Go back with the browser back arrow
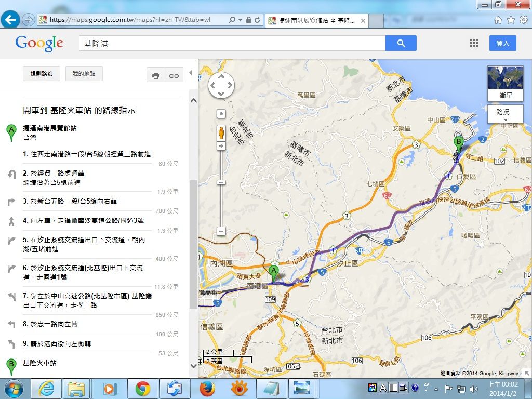The height and width of the screenshot is (399, 532). pos(10,20)
